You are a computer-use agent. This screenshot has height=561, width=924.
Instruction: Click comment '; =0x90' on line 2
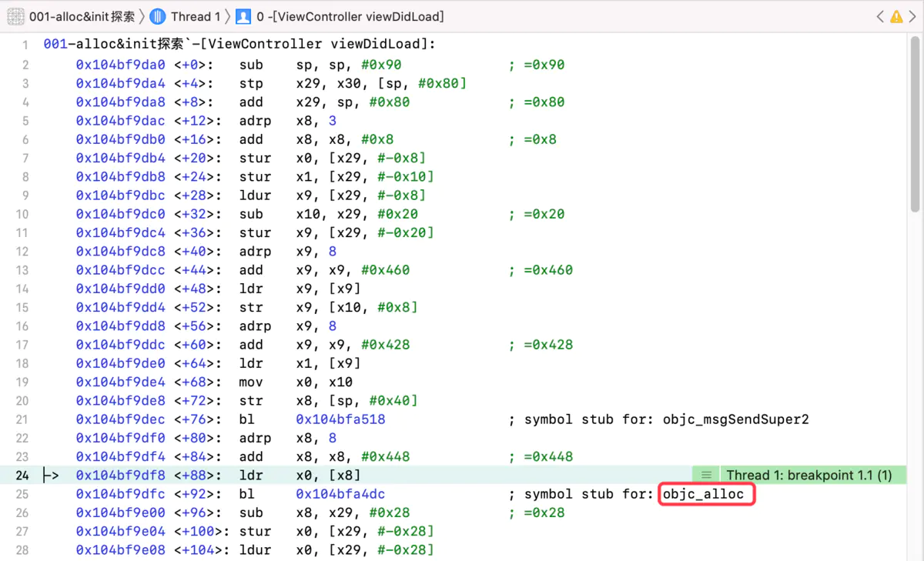pyautogui.click(x=537, y=65)
